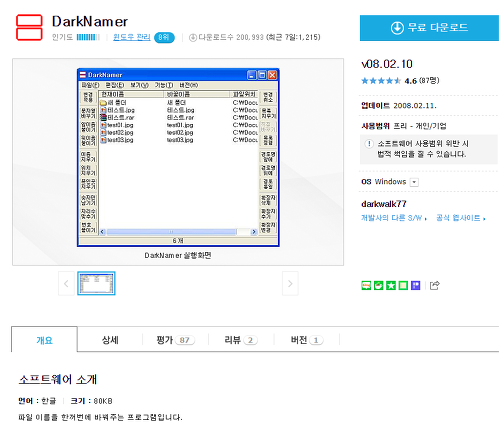500x427 pixels.
Task: Click the 사용범위 프리 - 개인/기업 text
Action: [x=404, y=126]
